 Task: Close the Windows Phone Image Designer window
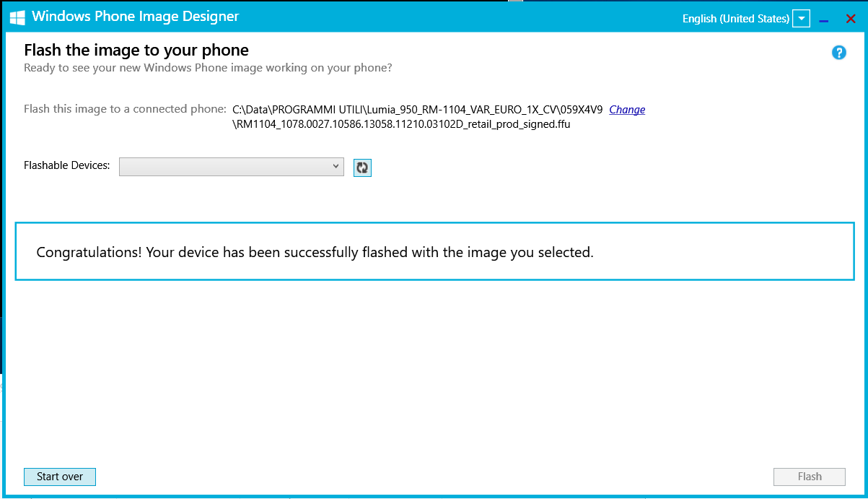click(x=851, y=19)
